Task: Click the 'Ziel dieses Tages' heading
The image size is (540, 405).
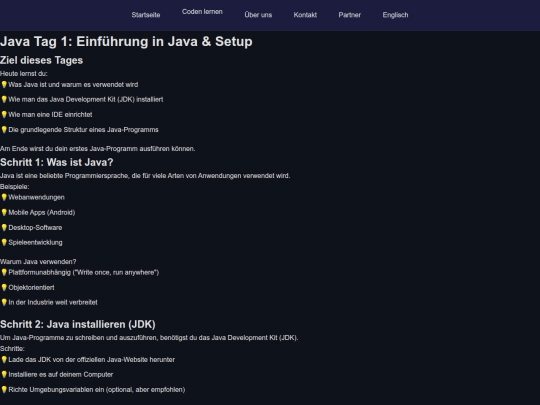Action: tap(41, 60)
